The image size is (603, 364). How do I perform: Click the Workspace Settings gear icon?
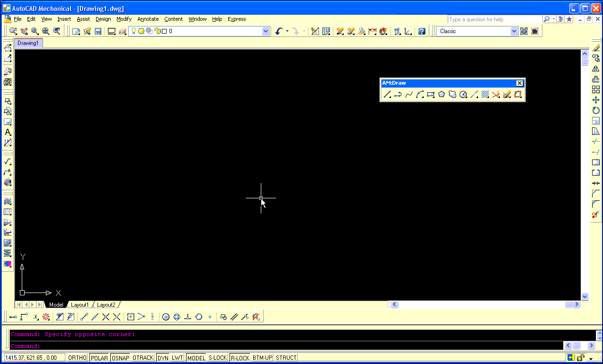pyautogui.click(x=524, y=31)
